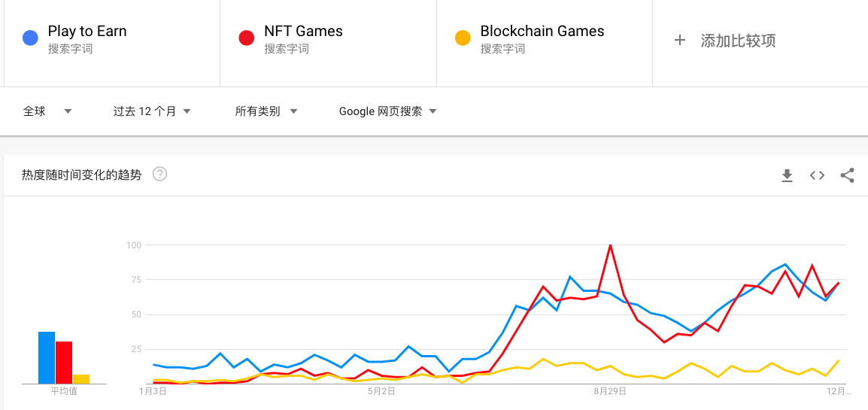Open the 全球 region dropdown
868x410 pixels.
[47, 111]
